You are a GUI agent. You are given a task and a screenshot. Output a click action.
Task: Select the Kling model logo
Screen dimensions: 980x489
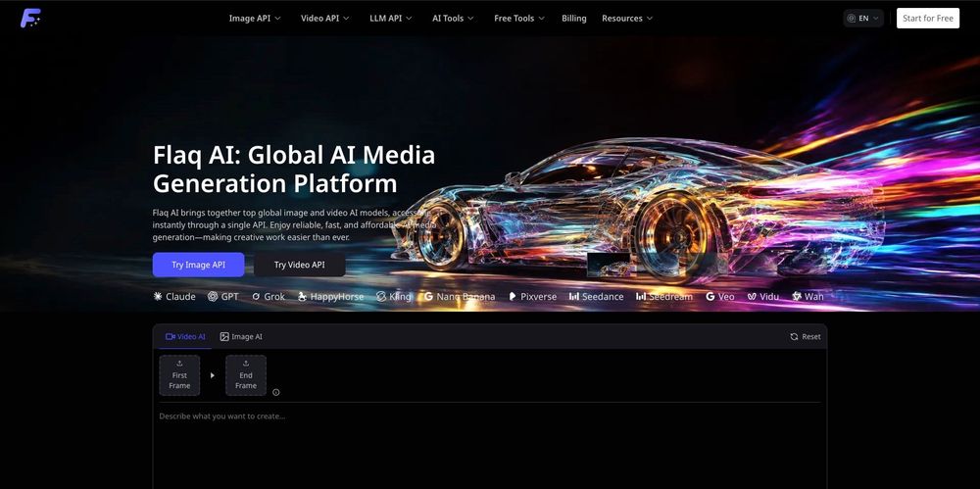click(394, 296)
